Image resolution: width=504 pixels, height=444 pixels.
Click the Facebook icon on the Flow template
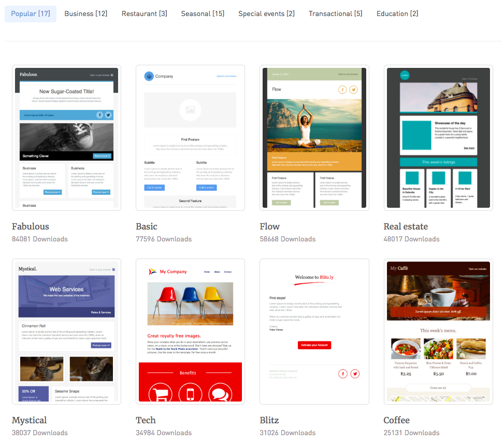pyautogui.click(x=342, y=90)
